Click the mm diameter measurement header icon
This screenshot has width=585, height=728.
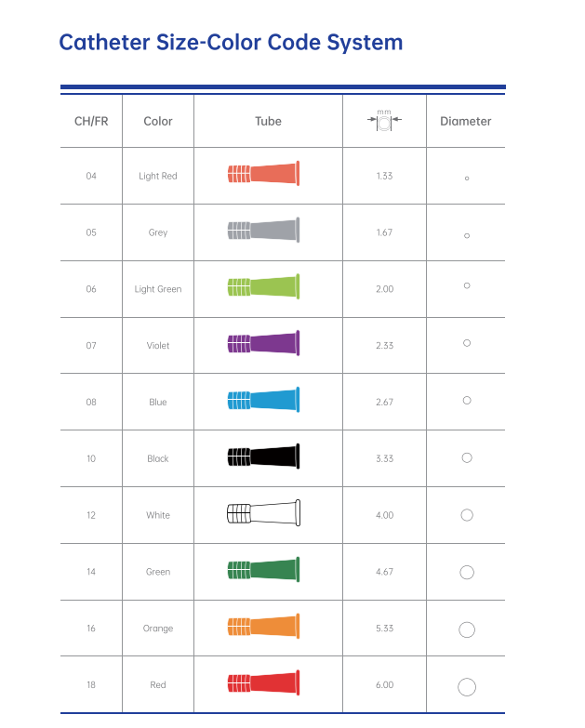[384, 121]
